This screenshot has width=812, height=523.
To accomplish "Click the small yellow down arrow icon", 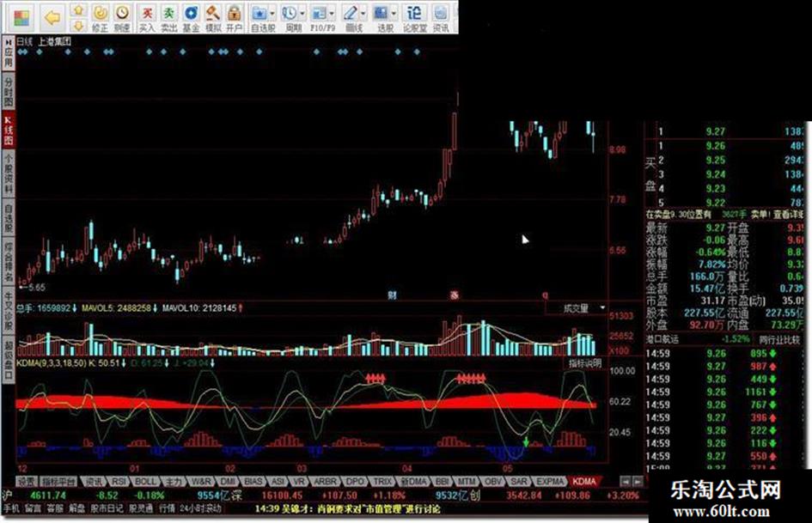I will pyautogui.click(x=78, y=25).
